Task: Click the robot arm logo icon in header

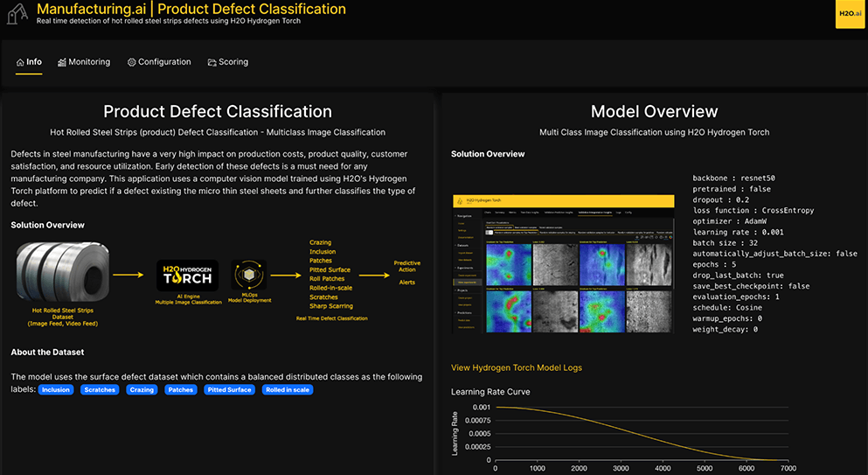Action: [17, 14]
